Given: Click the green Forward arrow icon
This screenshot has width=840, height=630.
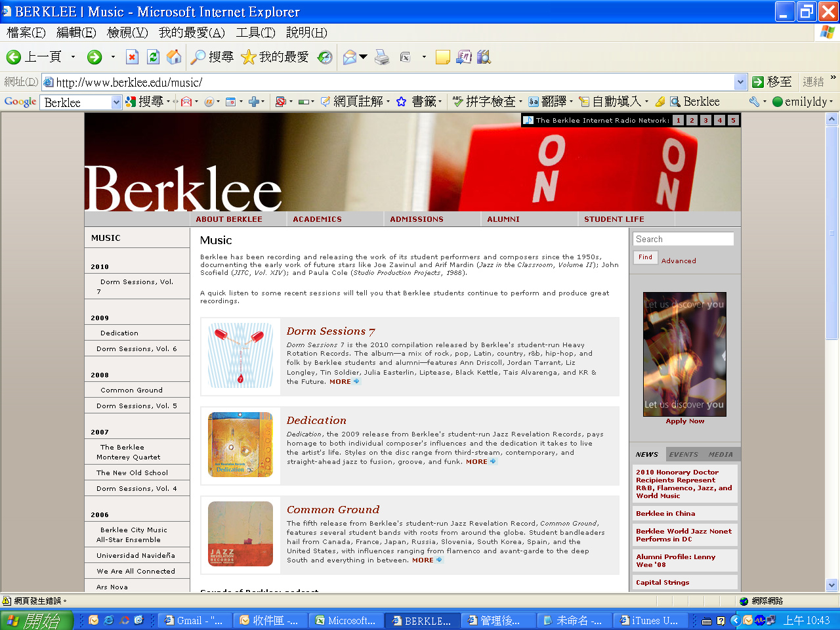Looking at the screenshot, I should [94, 58].
